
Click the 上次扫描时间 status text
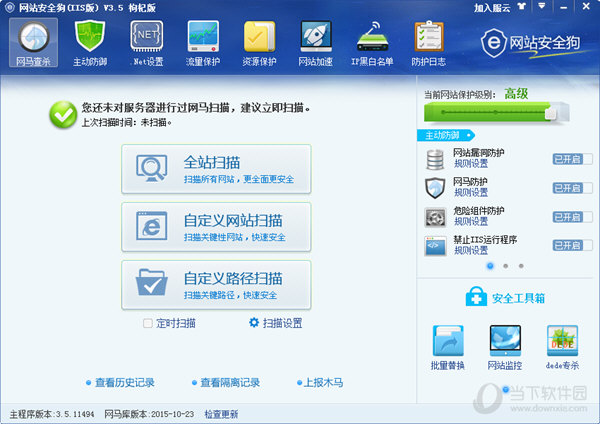click(x=126, y=122)
